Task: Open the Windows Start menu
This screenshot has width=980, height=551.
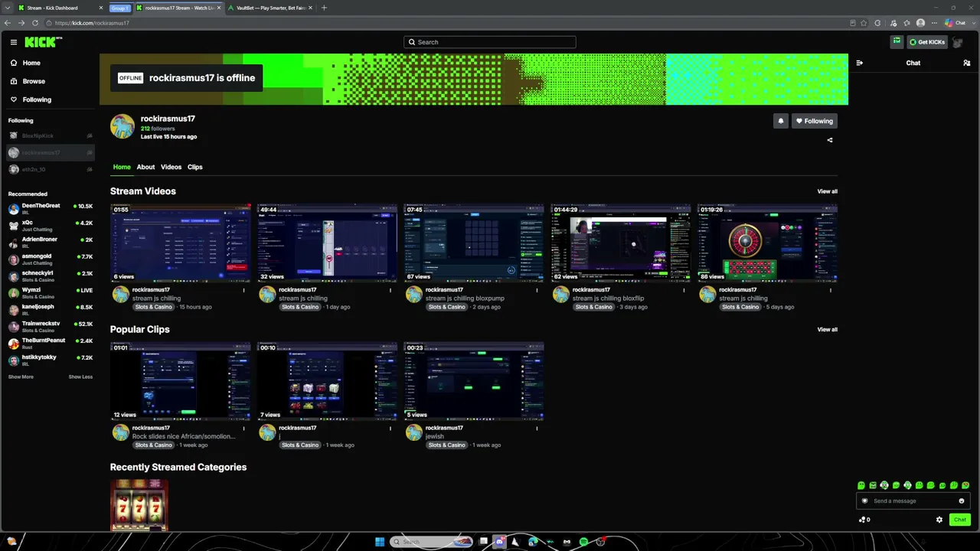Action: click(380, 542)
